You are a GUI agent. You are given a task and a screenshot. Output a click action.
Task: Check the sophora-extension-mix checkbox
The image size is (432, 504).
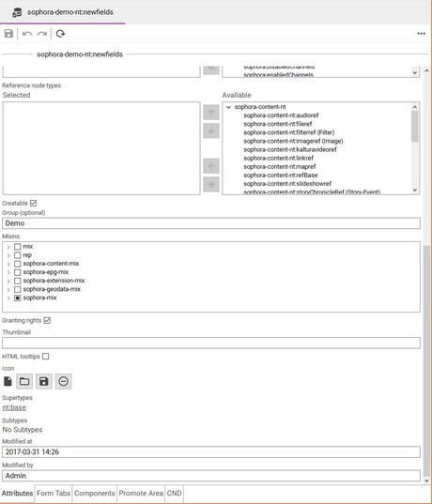coord(17,281)
